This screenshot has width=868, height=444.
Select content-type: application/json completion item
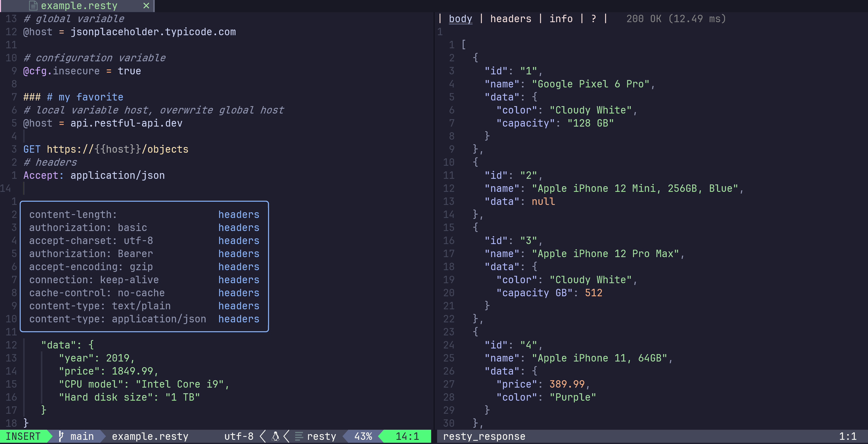(117, 319)
